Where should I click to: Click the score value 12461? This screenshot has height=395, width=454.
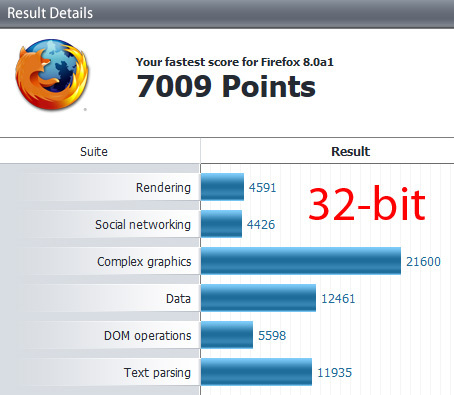pos(338,299)
